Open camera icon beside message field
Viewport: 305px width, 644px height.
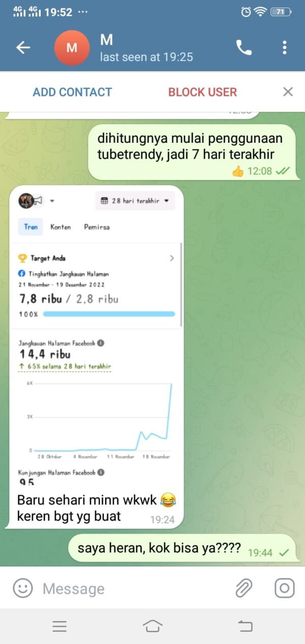[x=284, y=588]
